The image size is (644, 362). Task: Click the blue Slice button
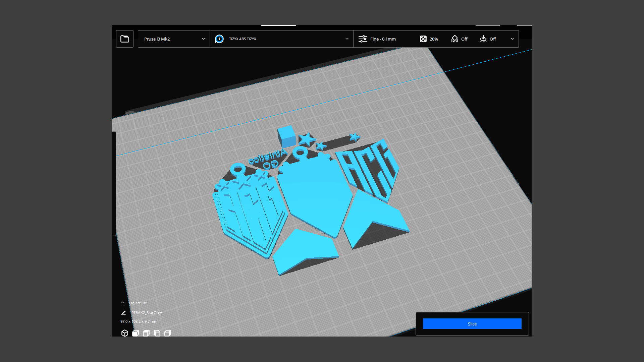(472, 324)
